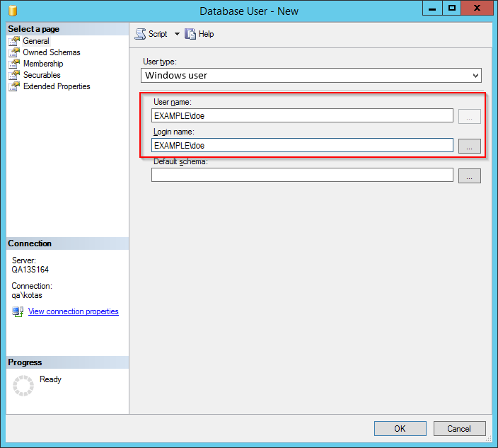Click into the User name field

tap(302, 115)
